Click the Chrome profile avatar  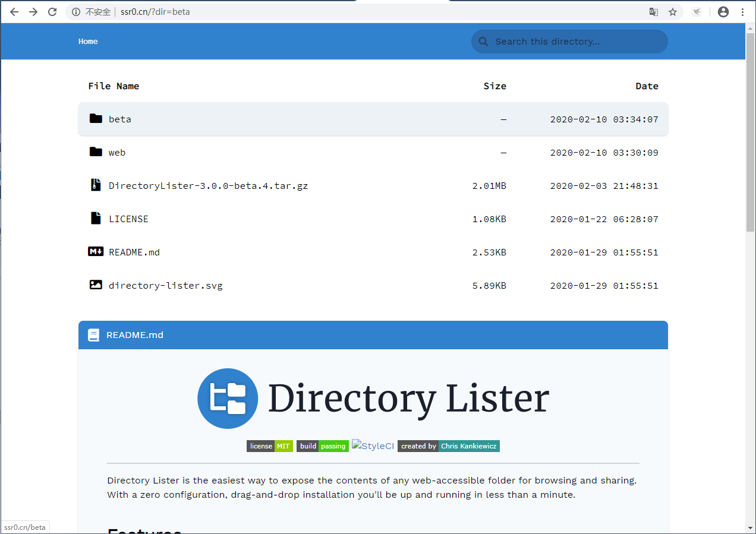pos(723,11)
